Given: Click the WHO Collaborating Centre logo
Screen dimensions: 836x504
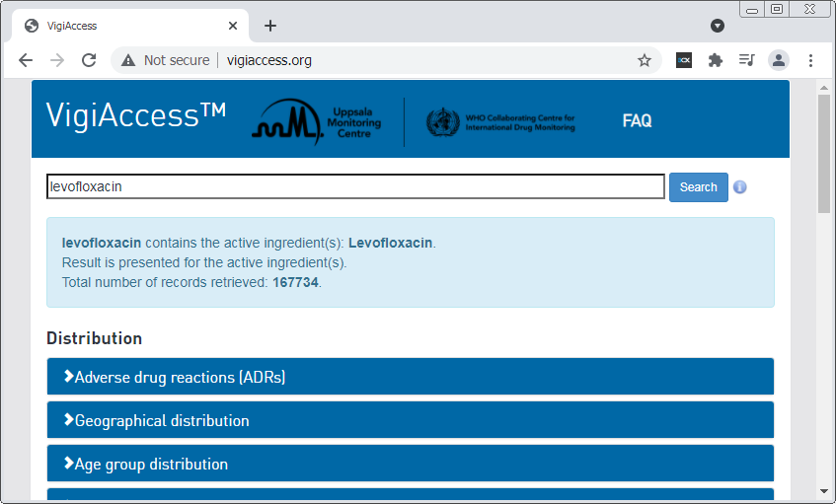Looking at the screenshot, I should 500,122.
